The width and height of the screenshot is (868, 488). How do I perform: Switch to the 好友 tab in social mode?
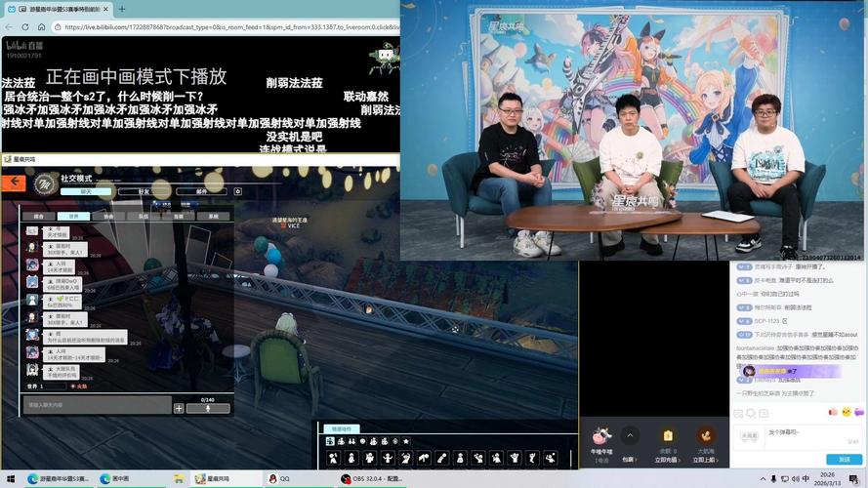tap(145, 192)
